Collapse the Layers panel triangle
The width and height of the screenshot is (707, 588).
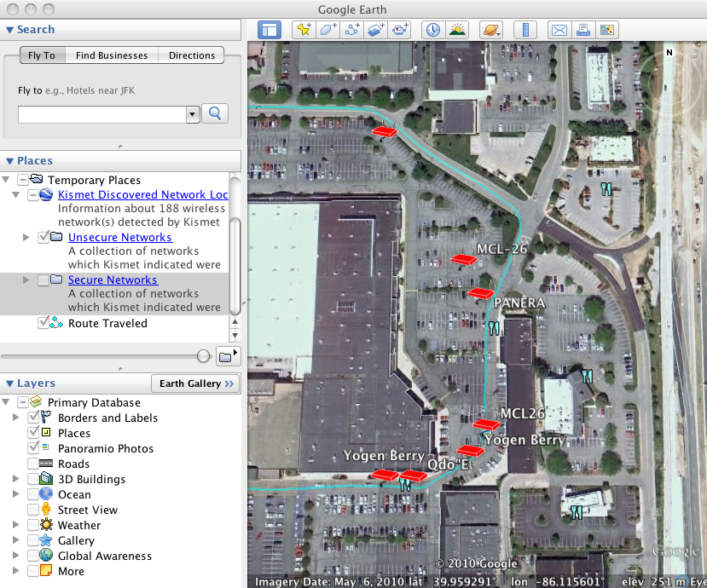[9, 383]
